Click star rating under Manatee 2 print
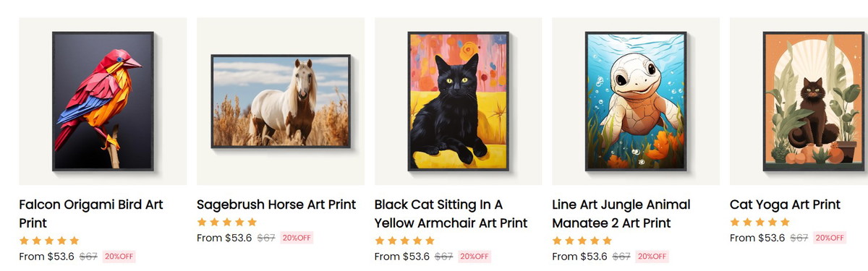This screenshot has width=868, height=271. pos(582,241)
